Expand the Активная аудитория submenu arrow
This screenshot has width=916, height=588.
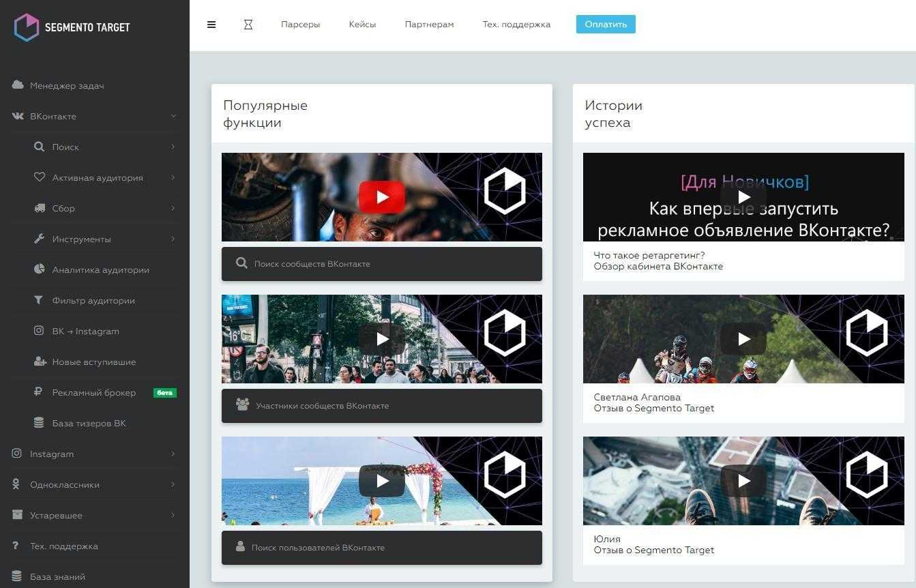[173, 177]
